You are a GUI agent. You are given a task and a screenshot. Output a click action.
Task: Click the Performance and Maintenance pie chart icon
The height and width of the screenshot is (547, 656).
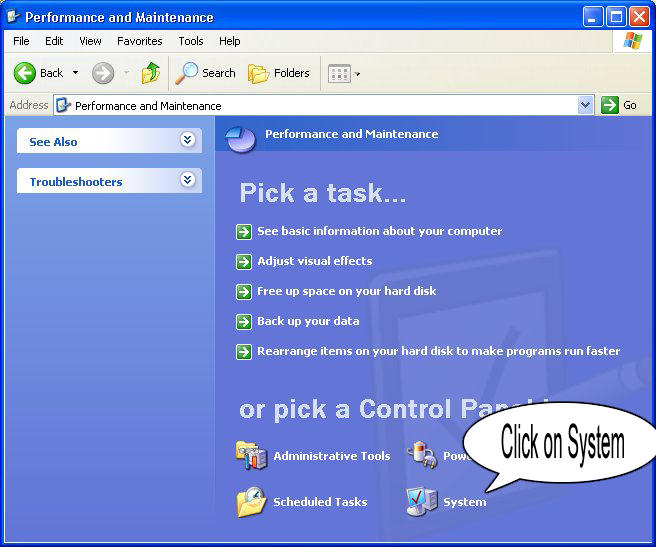240,139
